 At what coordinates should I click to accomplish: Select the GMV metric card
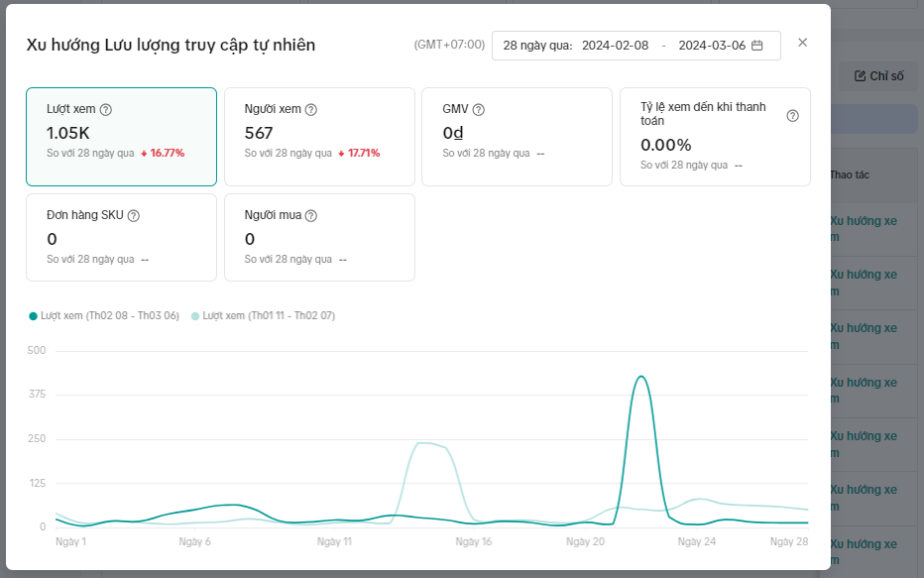click(x=517, y=137)
